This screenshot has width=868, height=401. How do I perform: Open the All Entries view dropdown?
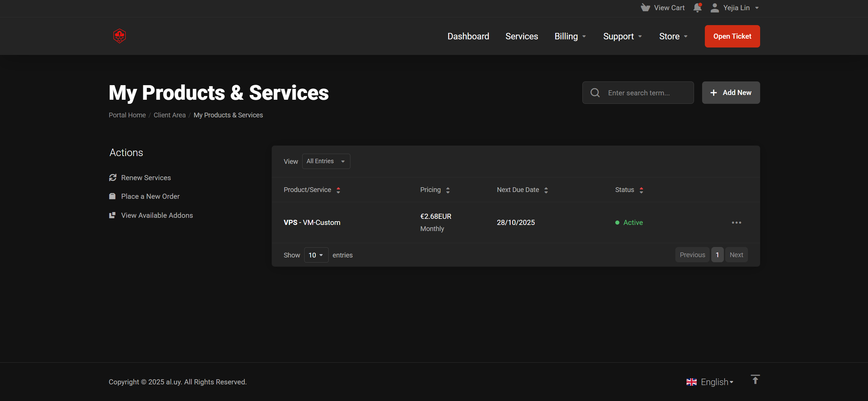[326, 161]
